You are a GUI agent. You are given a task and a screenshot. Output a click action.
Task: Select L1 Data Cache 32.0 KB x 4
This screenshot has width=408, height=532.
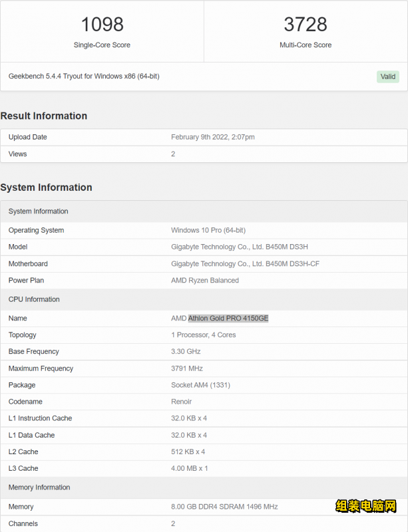click(x=189, y=436)
